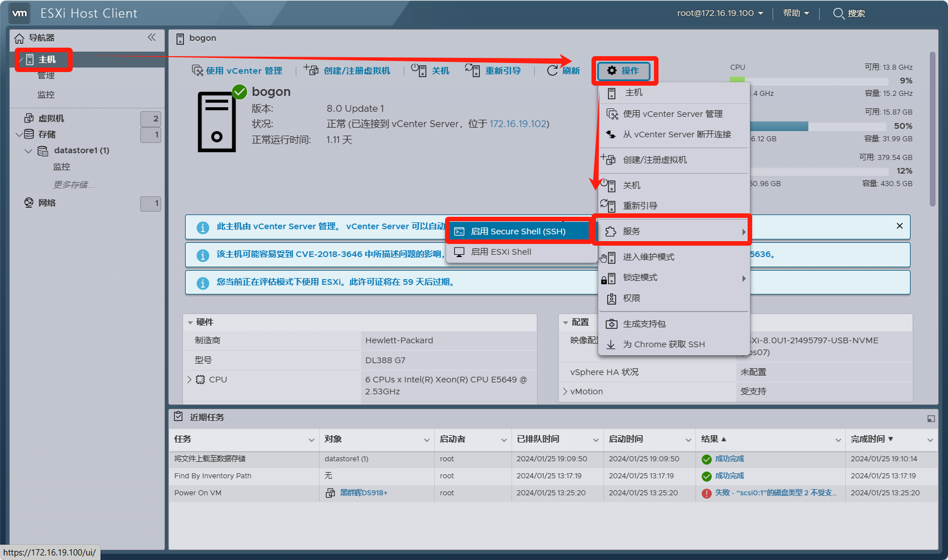This screenshot has height=560, width=948.
Task: Dismiss the vCenter Server info banner
Action: 899,226
